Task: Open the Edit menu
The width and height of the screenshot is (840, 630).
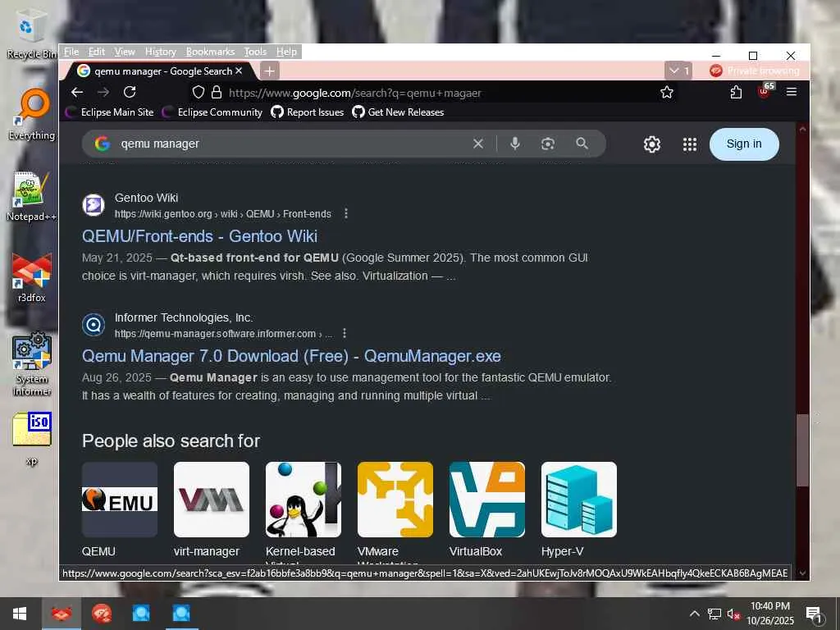Action: 97,52
